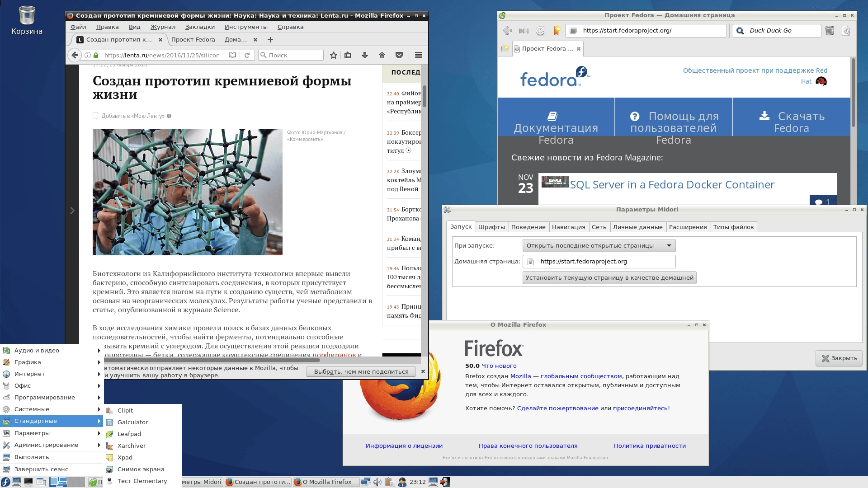Show site information icon in Firefox URL bar
This screenshot has width=868, height=488.
(x=88, y=55)
